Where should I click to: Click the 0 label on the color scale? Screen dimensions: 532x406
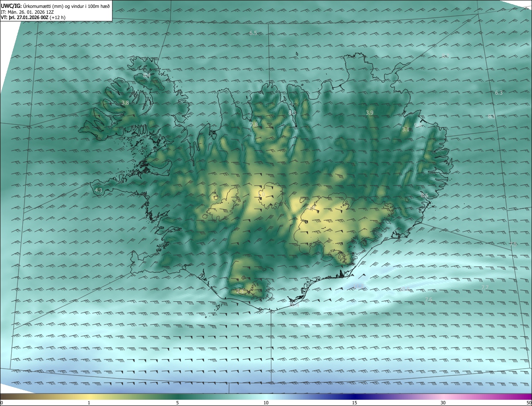coord(2,403)
